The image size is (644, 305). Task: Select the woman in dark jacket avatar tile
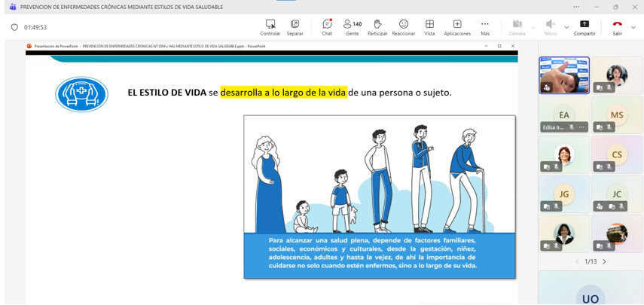564,233
